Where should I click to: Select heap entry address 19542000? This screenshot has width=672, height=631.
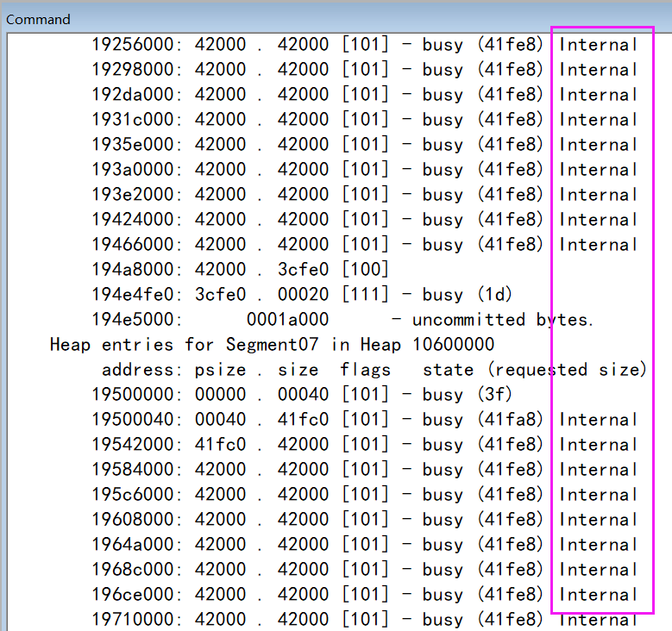pos(136,444)
